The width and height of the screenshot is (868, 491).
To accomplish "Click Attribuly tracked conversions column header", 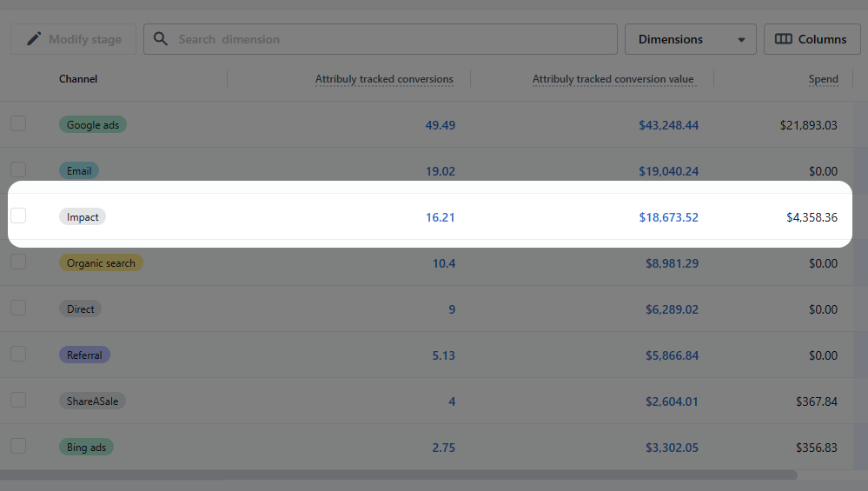I will tap(384, 79).
